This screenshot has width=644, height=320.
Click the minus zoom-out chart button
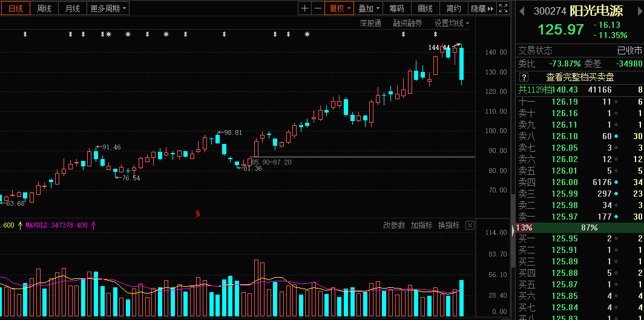[x=318, y=8]
